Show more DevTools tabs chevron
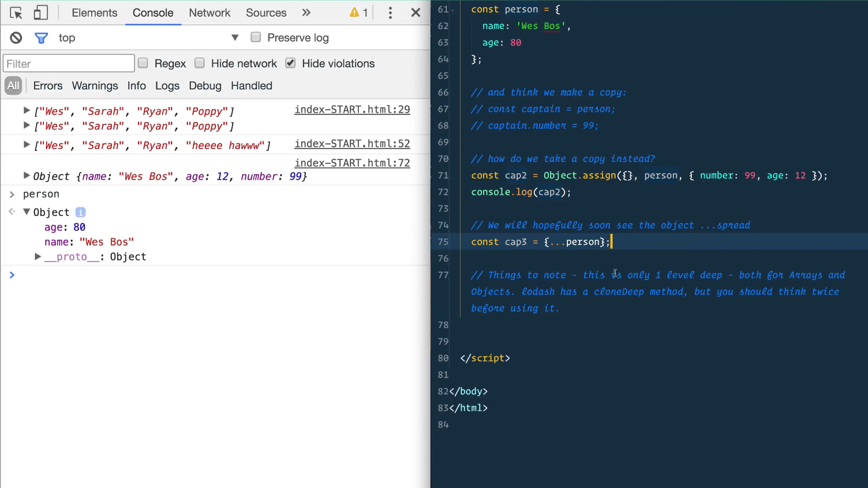The height and width of the screenshot is (488, 868). point(306,13)
